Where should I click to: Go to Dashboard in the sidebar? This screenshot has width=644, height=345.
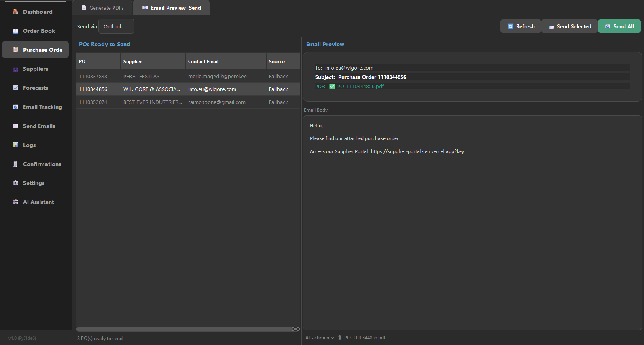tap(35, 12)
